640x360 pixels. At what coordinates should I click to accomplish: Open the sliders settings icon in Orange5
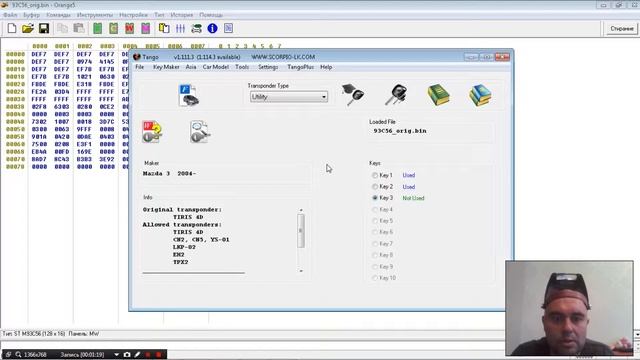pos(180,28)
